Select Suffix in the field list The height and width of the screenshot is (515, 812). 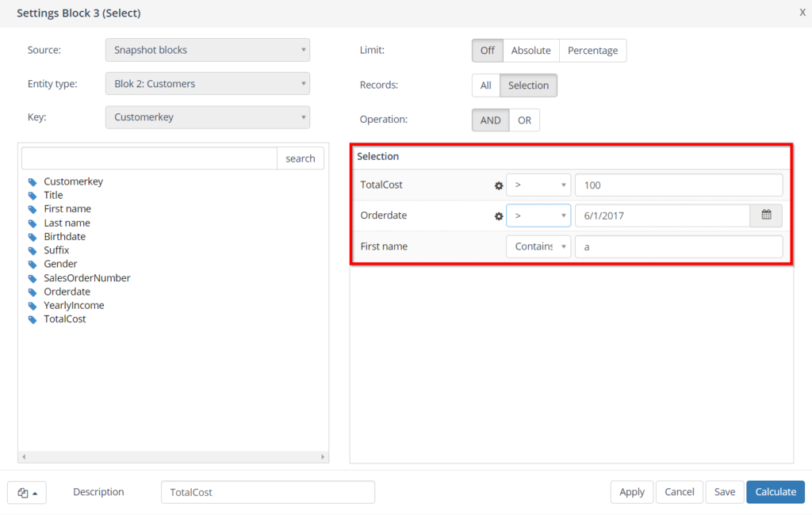[56, 250]
